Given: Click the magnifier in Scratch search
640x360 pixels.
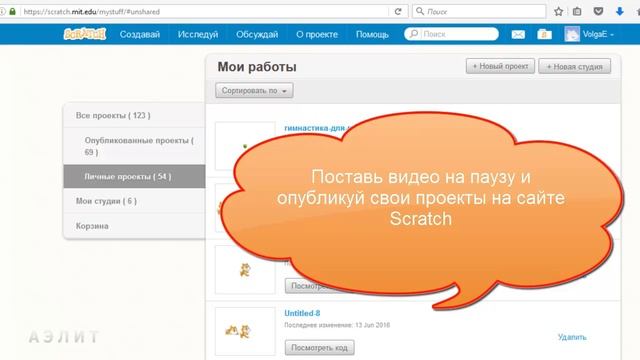Looking at the screenshot, I should 413,34.
